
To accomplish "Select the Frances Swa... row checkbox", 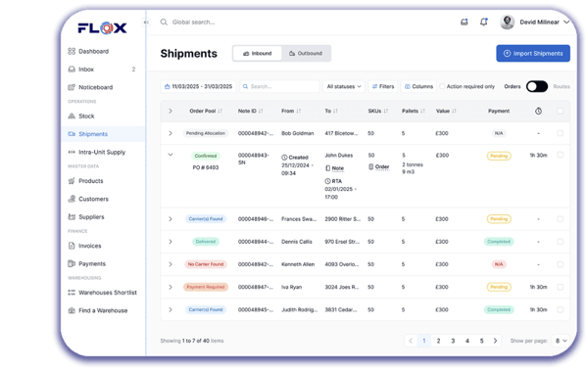I will coord(560,219).
